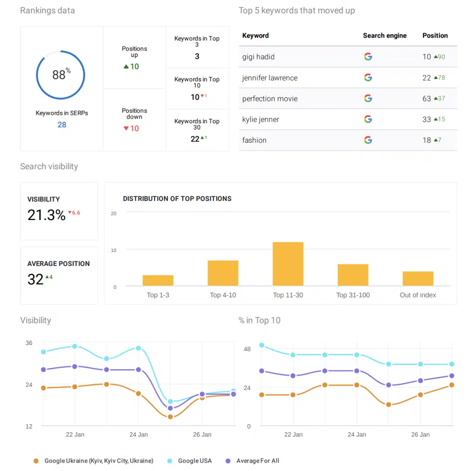Open the fashion keyword

(x=254, y=140)
